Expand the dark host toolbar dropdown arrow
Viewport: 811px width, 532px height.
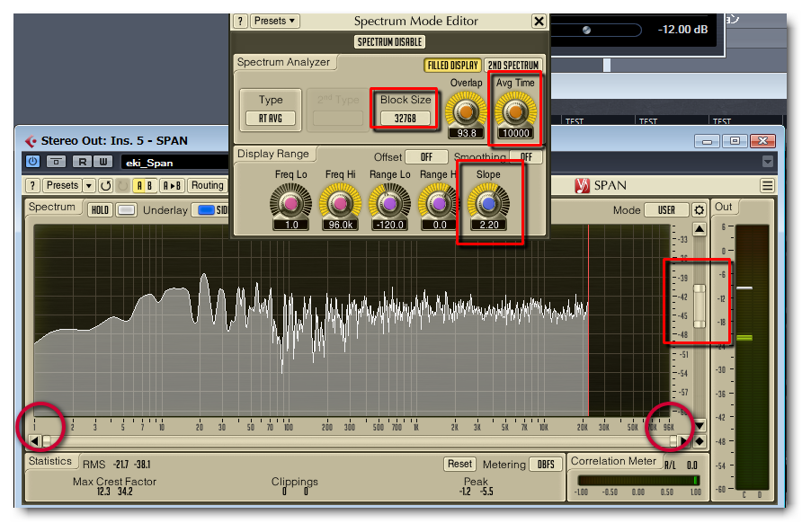768,162
